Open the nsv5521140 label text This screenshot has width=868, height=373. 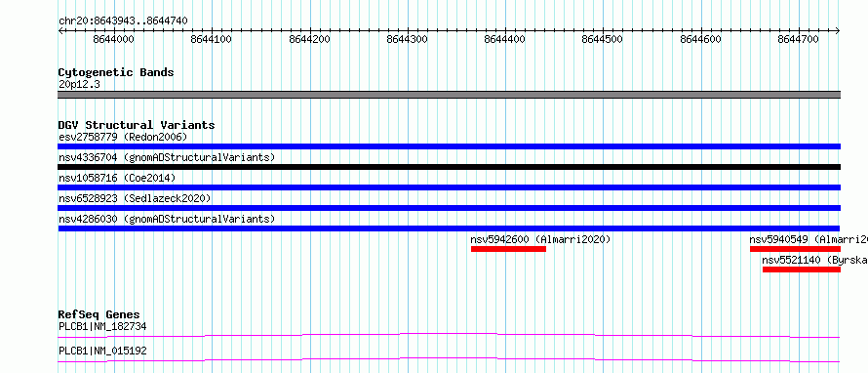click(815, 260)
